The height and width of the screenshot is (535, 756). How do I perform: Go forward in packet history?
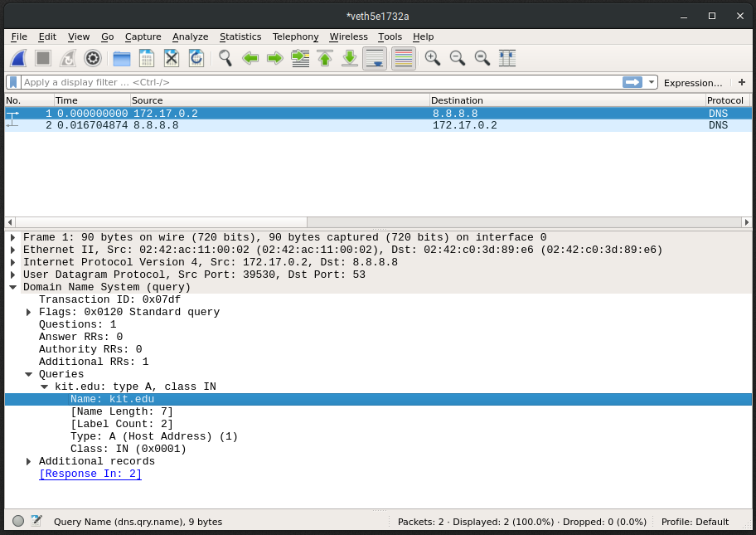point(275,58)
